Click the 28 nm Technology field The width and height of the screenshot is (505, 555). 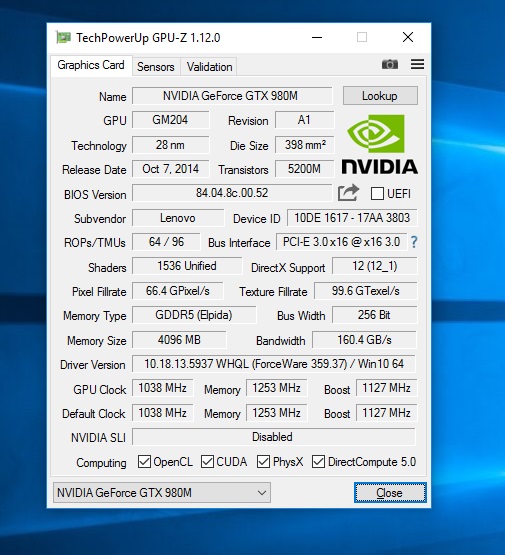pos(171,145)
